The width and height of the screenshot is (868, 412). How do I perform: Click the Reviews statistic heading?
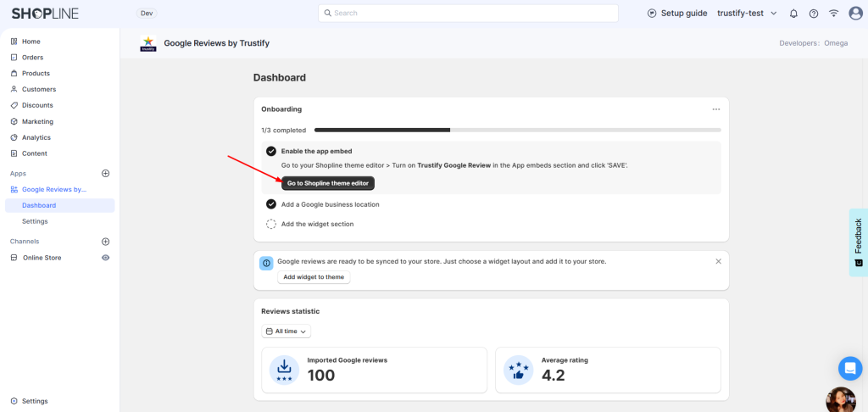[x=290, y=311]
